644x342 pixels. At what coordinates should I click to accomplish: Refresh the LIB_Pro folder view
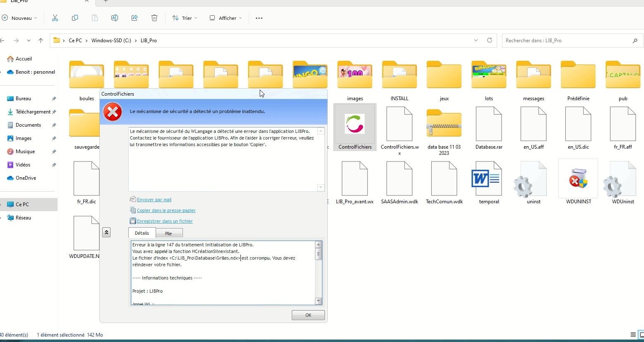490,40
